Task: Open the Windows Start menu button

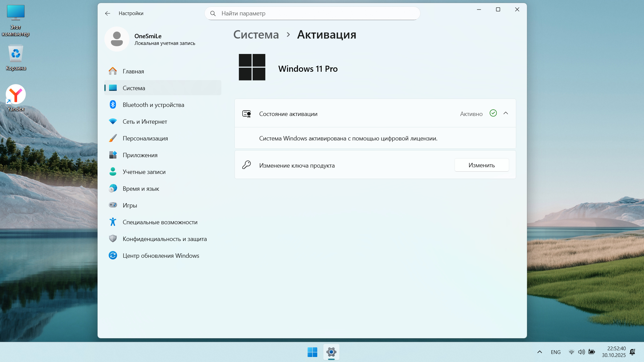Action: [x=312, y=352]
